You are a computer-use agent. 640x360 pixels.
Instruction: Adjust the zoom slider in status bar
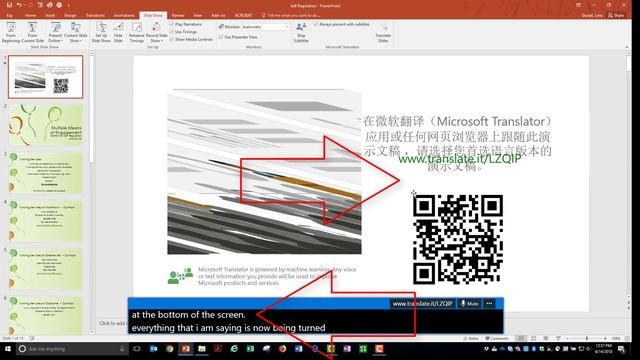(x=587, y=338)
